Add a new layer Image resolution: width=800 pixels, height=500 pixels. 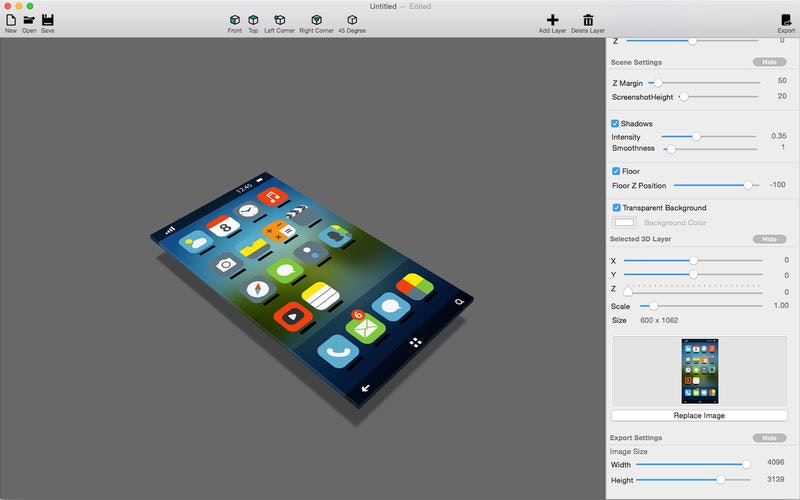point(552,23)
